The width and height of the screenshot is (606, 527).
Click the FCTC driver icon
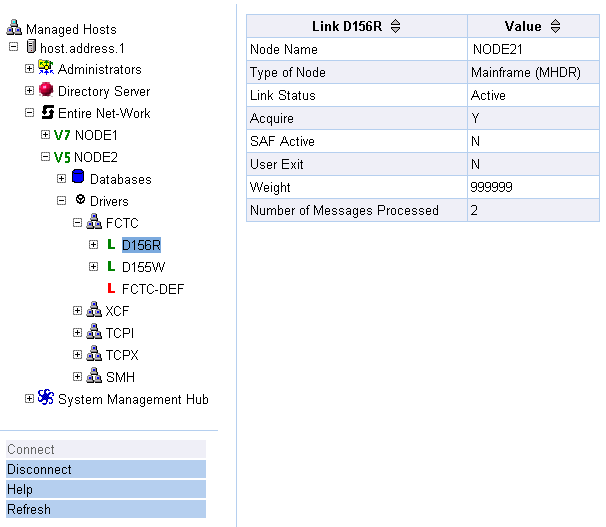[x=94, y=223]
